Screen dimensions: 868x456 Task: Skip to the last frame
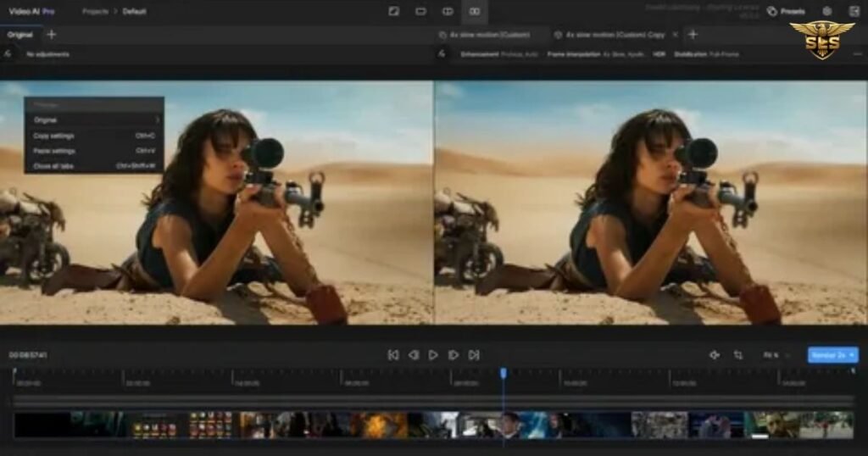474,355
